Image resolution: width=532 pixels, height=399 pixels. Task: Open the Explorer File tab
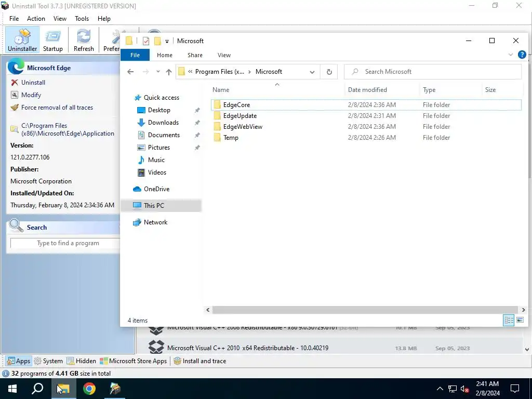pos(135,55)
